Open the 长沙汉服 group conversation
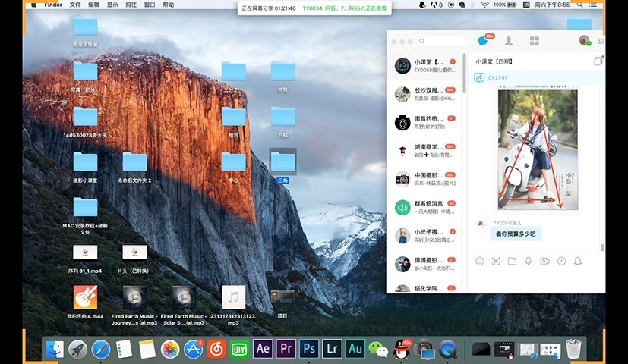Screen dimensions: 628x364 424,94
